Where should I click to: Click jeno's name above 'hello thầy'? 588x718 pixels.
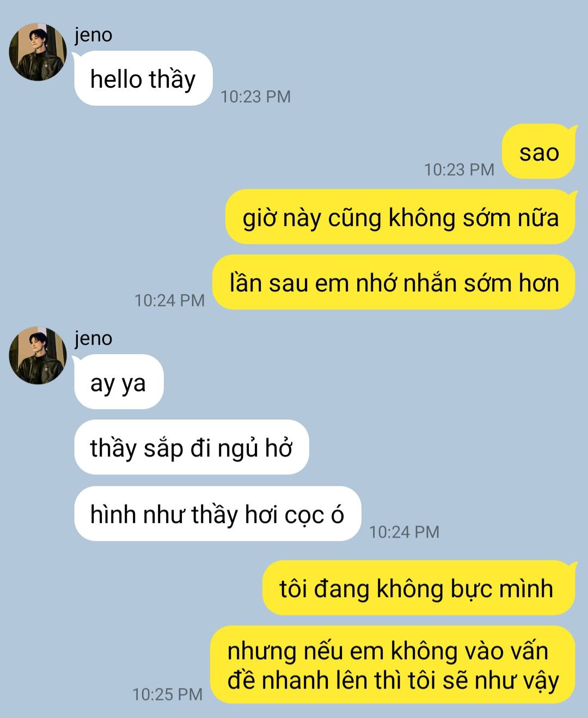[x=94, y=35]
